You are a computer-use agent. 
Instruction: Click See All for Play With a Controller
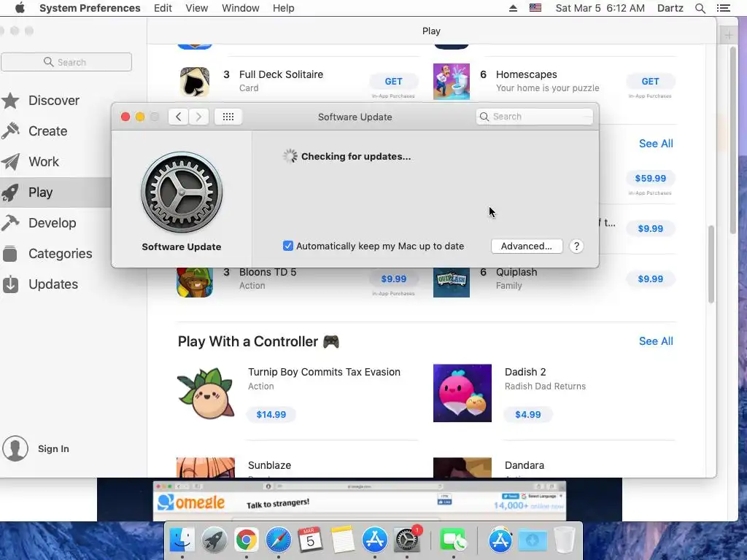tap(656, 341)
